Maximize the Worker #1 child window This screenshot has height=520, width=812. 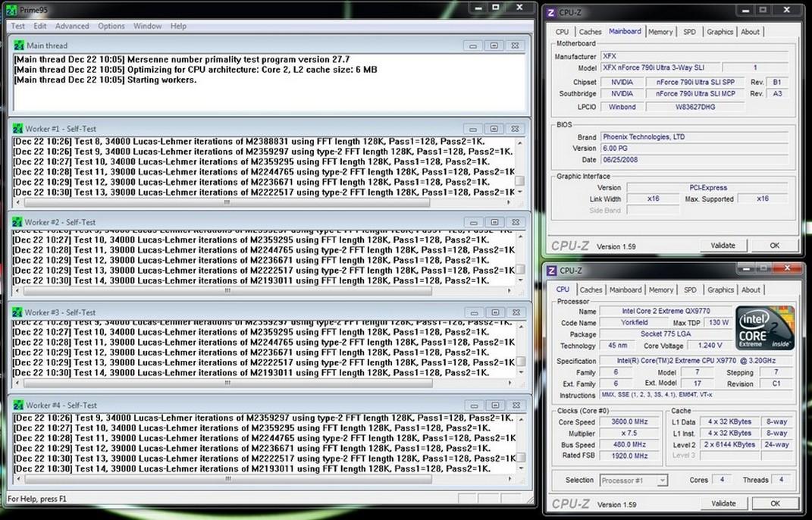pyautogui.click(x=494, y=129)
